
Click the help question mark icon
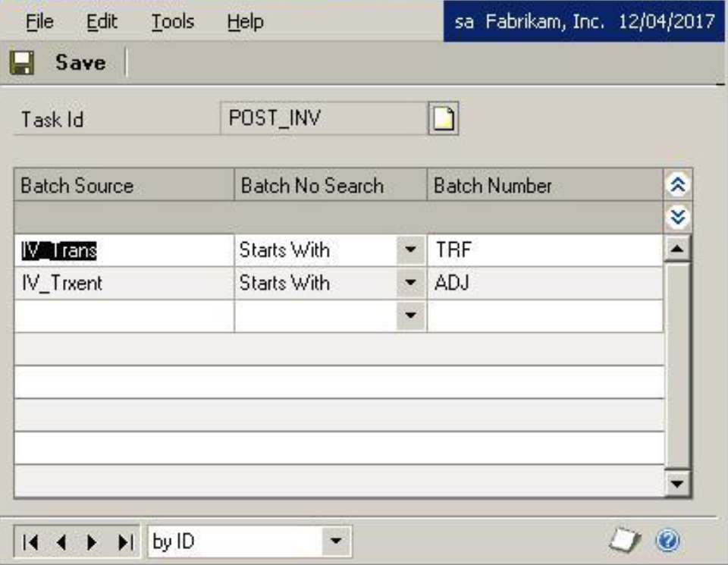click(x=667, y=540)
